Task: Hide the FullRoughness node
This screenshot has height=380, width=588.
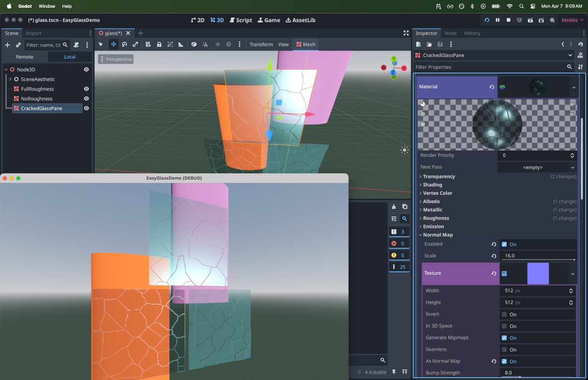Action: point(86,89)
